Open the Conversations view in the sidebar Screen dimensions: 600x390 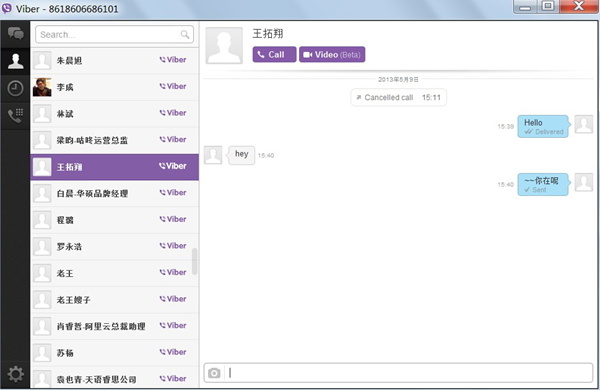pyautogui.click(x=15, y=34)
